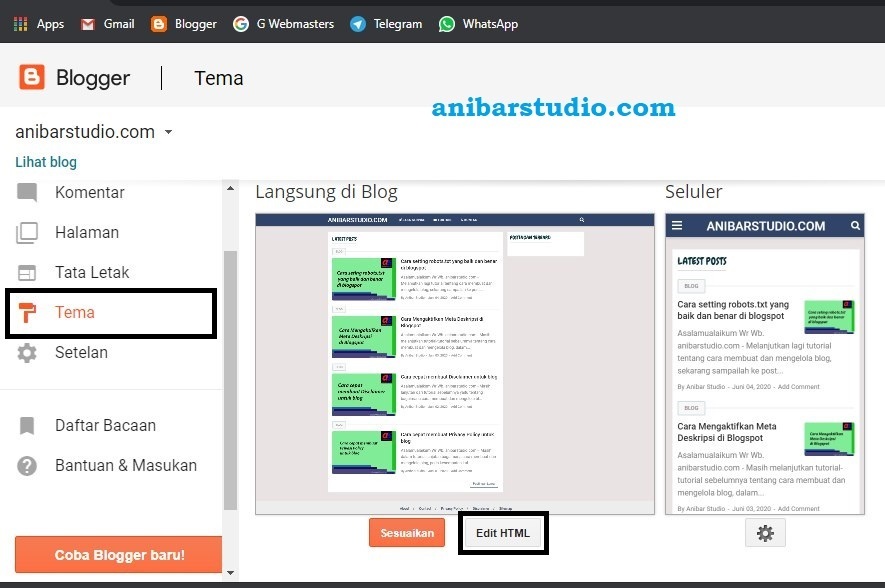
Task: Click the Komentar speech bubble icon
Action: [27, 192]
